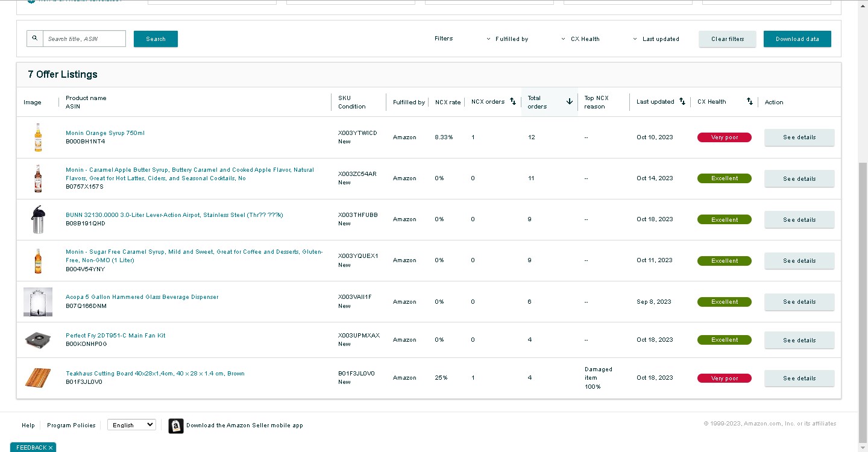
Task: Click the 7 Offer Listings heading
Action: tap(63, 75)
